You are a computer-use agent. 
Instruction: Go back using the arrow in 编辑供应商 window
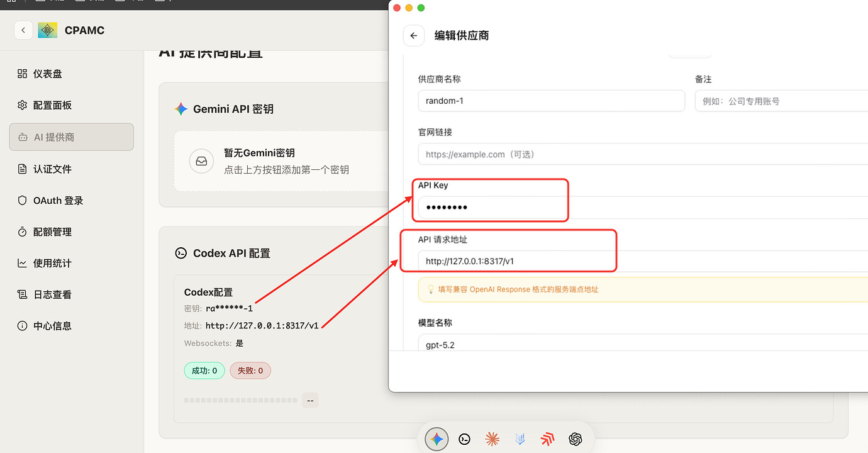(413, 36)
